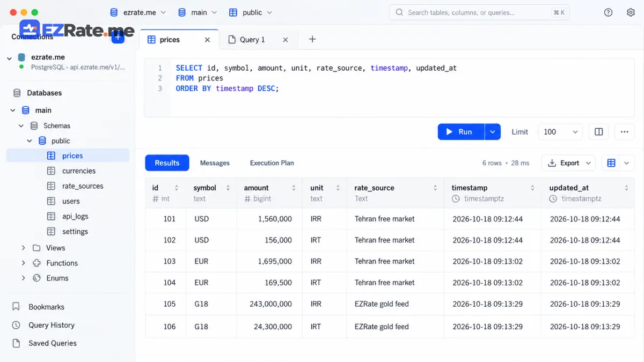Switch to the grid view icon
644x362 pixels.
click(x=611, y=163)
